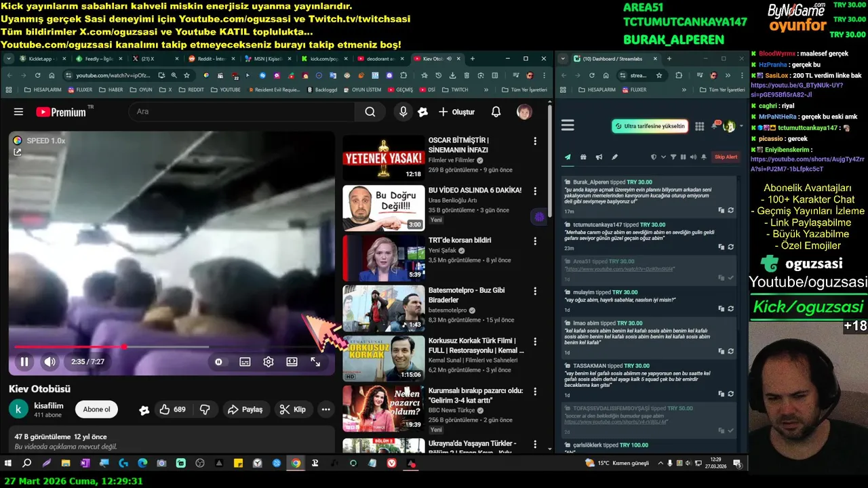This screenshot has height=488, width=868.
Task: Switch to the 'Reddit' browser tab
Action: [213, 59]
